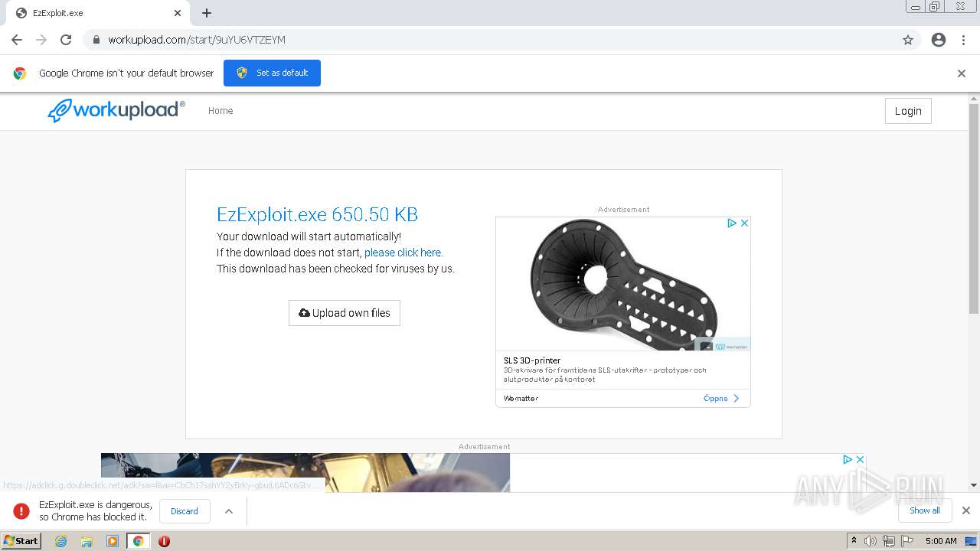Close the ad with X icon
The image size is (980, 551).
coord(744,223)
